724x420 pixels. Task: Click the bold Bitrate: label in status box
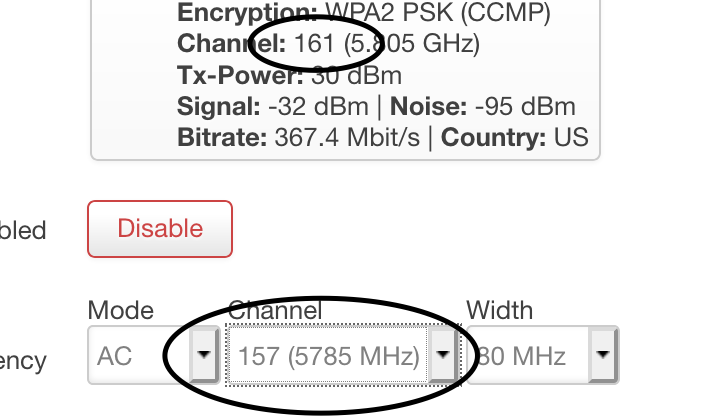click(222, 138)
